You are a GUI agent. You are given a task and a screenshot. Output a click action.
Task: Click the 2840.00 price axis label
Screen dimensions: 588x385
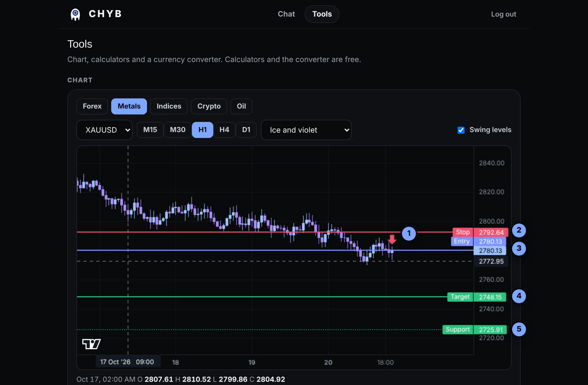(x=492, y=163)
